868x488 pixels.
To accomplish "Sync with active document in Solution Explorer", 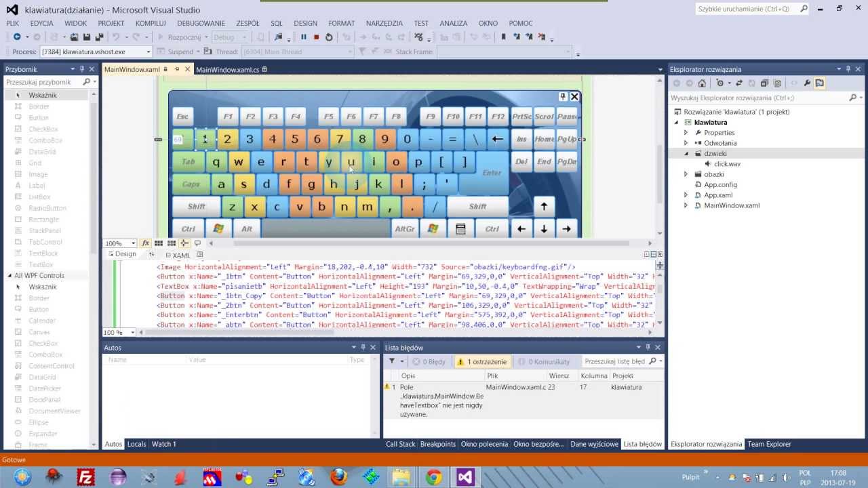I will point(739,83).
